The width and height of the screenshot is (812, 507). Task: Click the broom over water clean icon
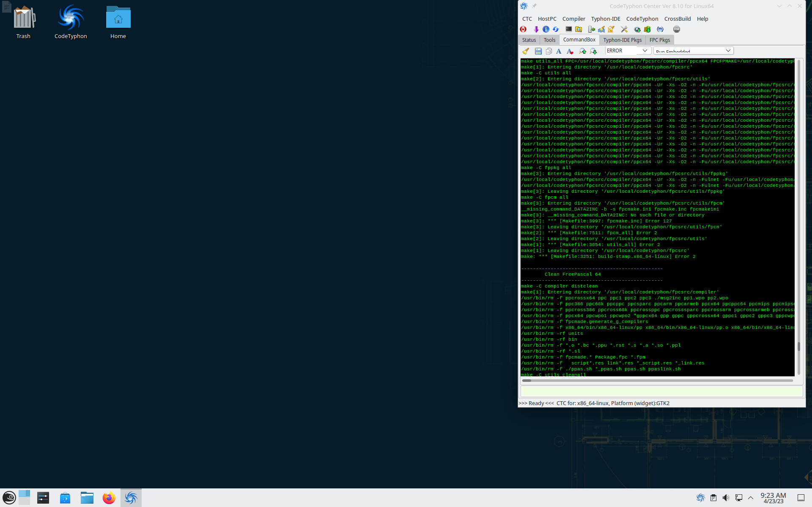(x=601, y=29)
